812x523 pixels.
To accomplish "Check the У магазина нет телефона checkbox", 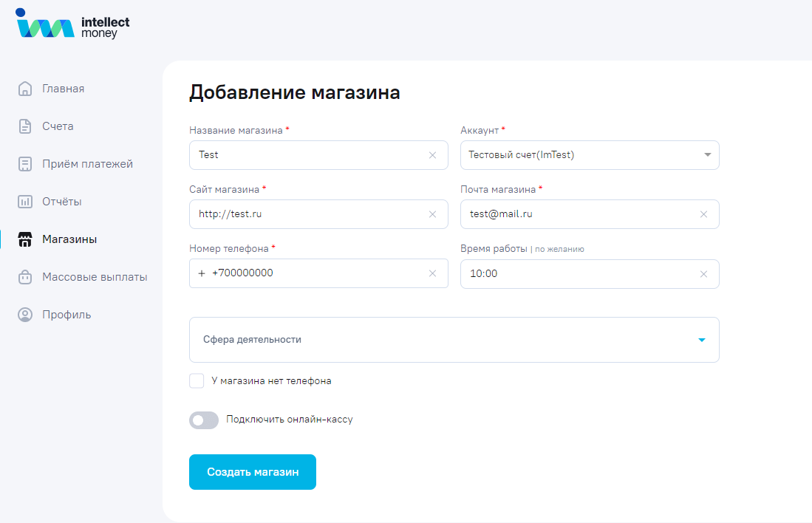I will point(197,381).
